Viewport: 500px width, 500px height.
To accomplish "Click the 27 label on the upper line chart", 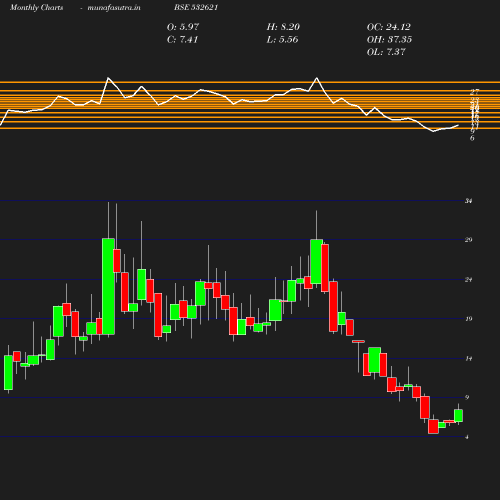I will 475,91.
